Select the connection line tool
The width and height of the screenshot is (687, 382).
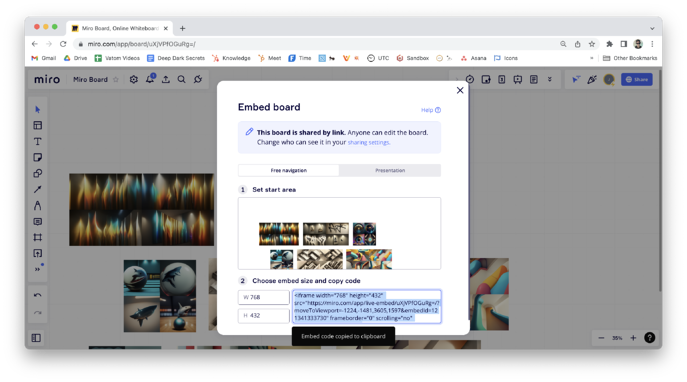click(38, 189)
